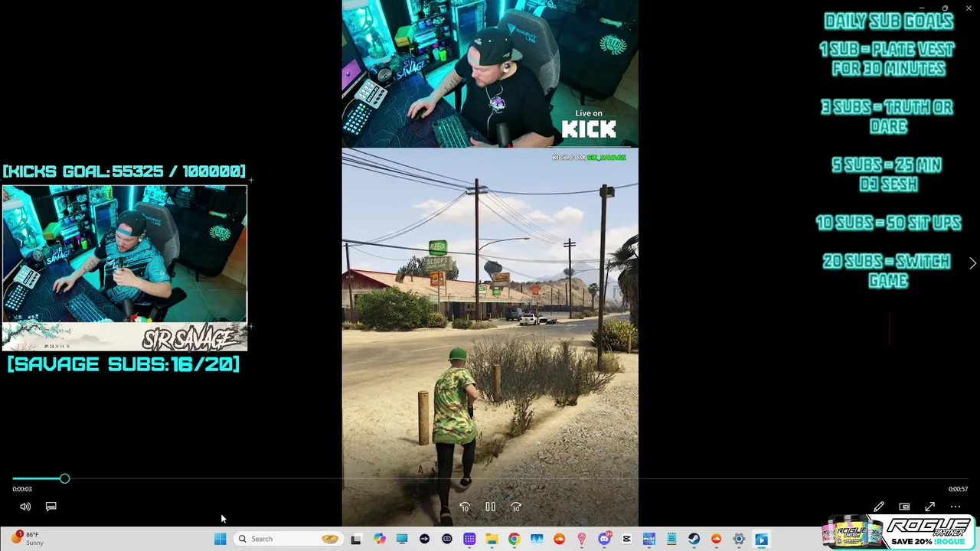
Task: Open weather widget showing 86°F
Action: point(28,539)
